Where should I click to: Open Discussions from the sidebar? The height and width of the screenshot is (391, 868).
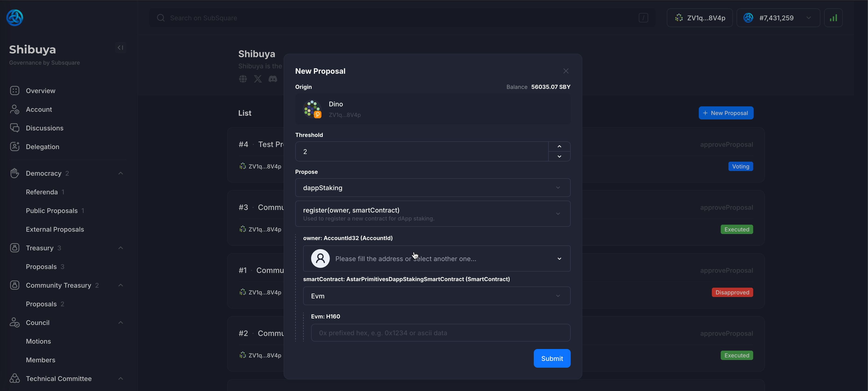(45, 128)
